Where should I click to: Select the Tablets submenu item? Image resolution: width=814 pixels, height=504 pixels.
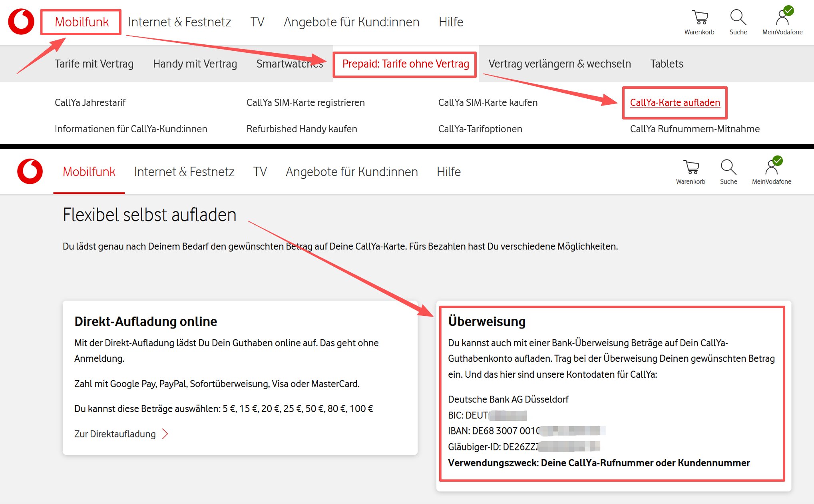coord(667,64)
